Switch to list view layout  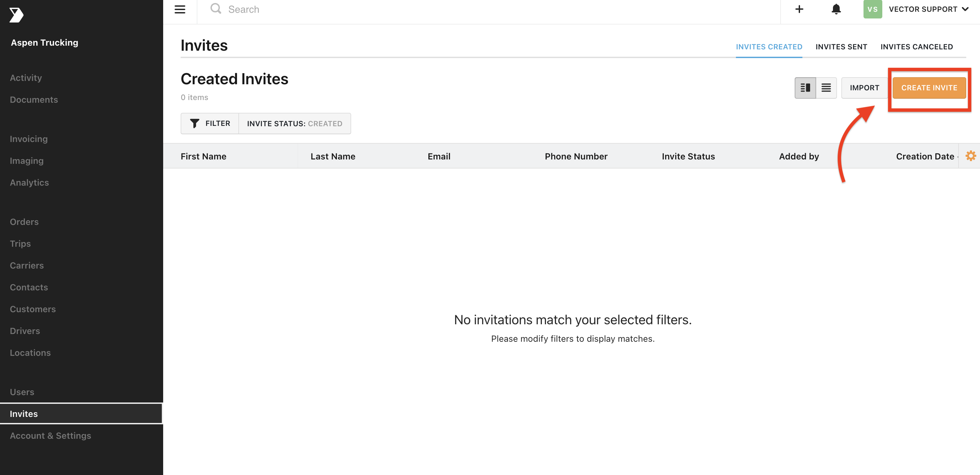click(x=826, y=88)
